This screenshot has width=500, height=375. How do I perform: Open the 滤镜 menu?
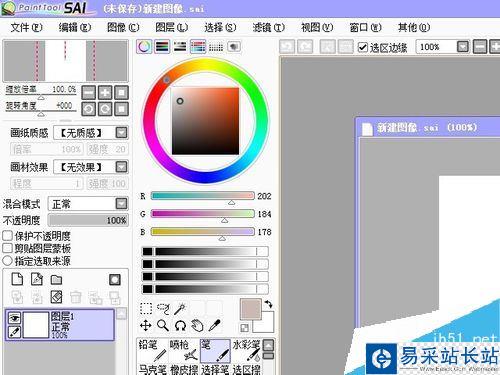click(268, 27)
